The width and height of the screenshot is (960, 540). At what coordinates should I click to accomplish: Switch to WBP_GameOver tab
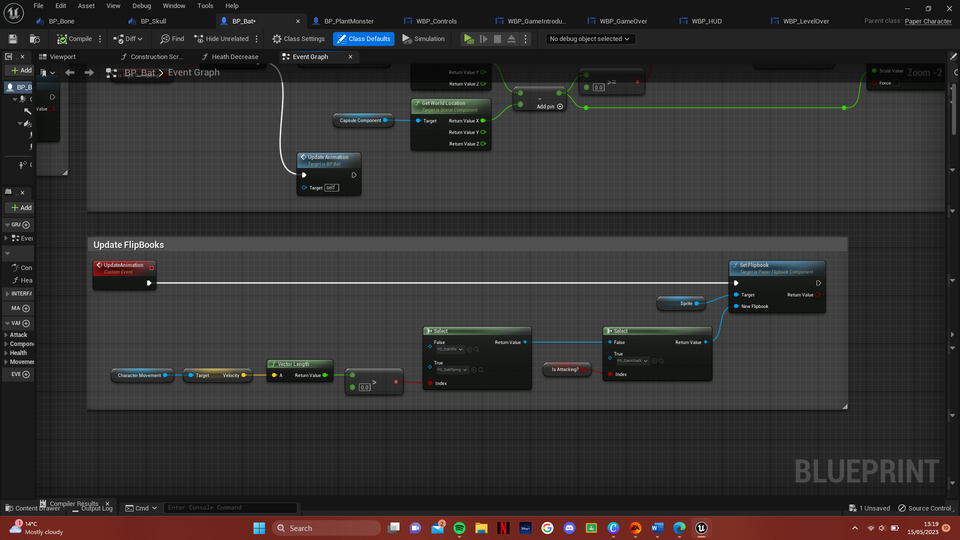(623, 21)
